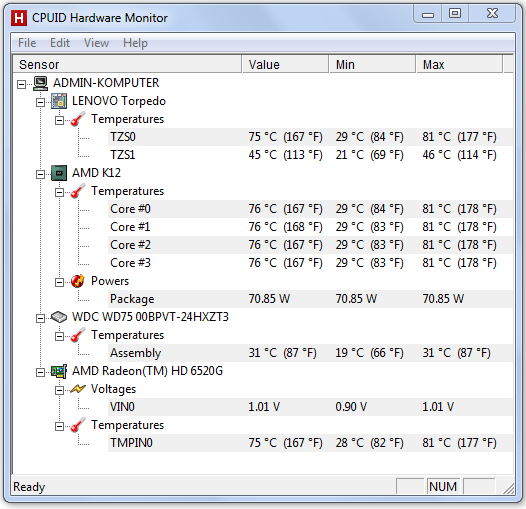Image resolution: width=526 pixels, height=509 pixels.
Task: Click the LENOVO Torpedo motherboard icon
Action: pyautogui.click(x=59, y=101)
